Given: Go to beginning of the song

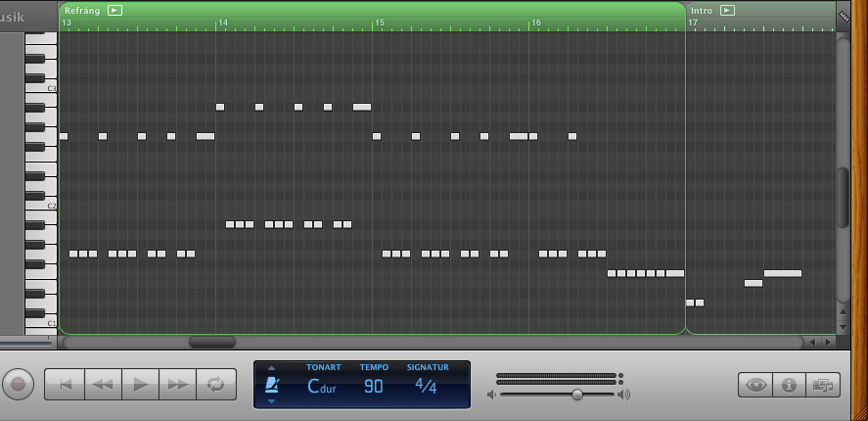Looking at the screenshot, I should point(65,385).
